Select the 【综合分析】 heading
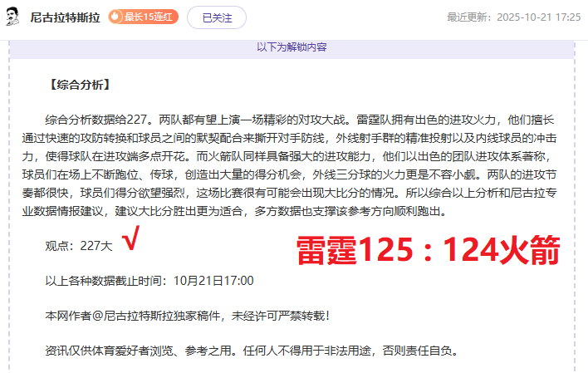Screen dimensions: 588x373 (80, 85)
